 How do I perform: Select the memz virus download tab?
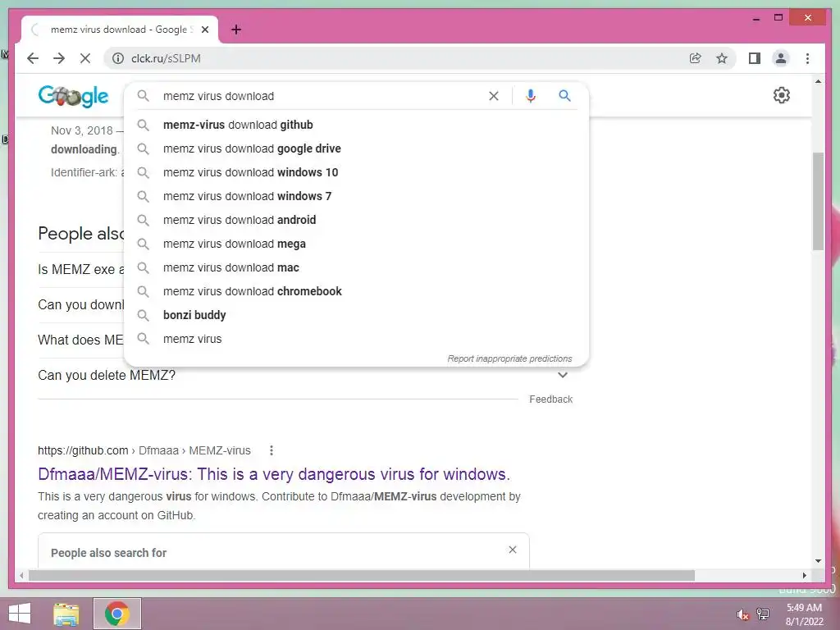pyautogui.click(x=120, y=30)
